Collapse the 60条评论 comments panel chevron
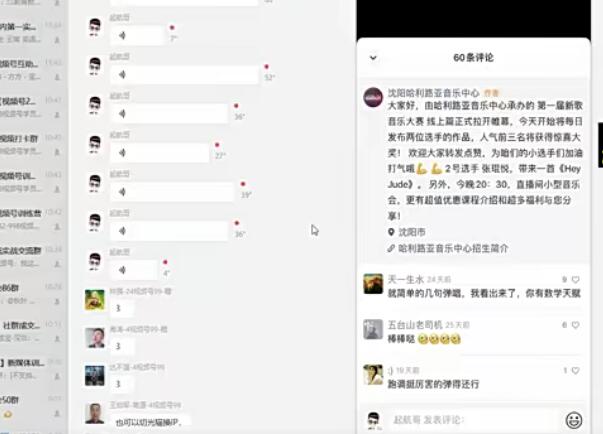Viewport: 603px width, 434px height. tap(373, 58)
